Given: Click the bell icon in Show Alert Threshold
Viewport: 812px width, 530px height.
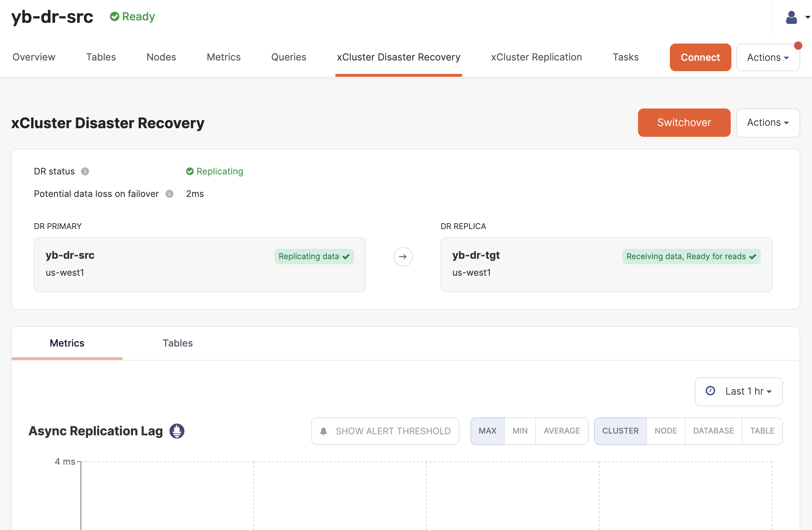Looking at the screenshot, I should point(323,431).
